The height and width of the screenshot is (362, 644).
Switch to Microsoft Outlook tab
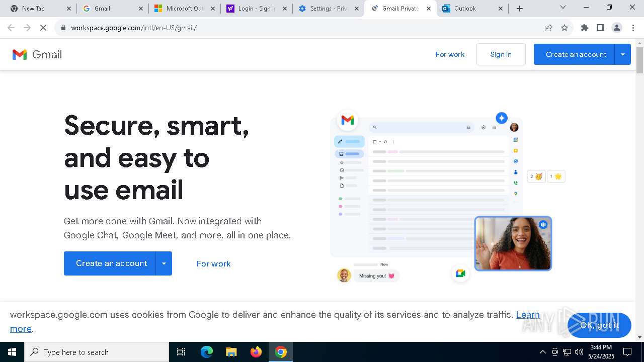point(185,9)
